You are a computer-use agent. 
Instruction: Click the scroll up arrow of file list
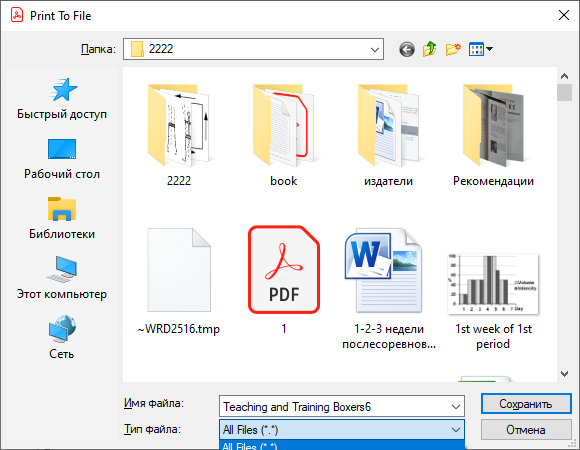tap(564, 76)
